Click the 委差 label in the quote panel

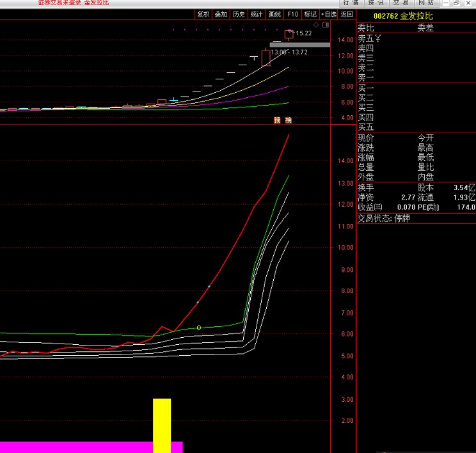point(425,28)
